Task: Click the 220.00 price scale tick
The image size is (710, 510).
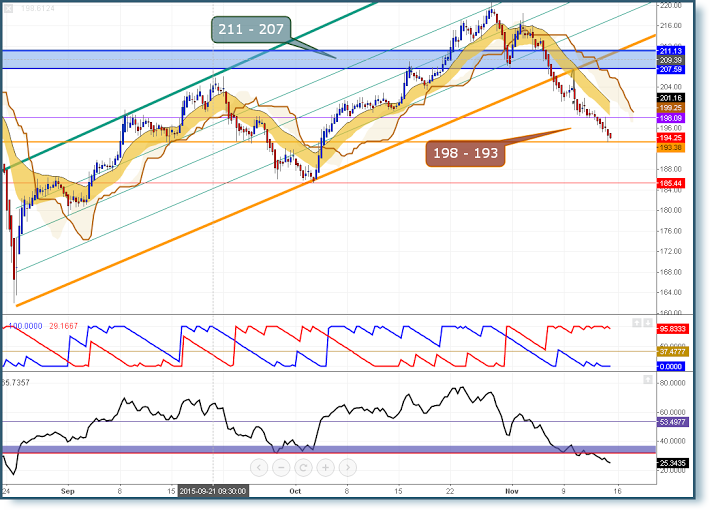Action: coord(671,5)
